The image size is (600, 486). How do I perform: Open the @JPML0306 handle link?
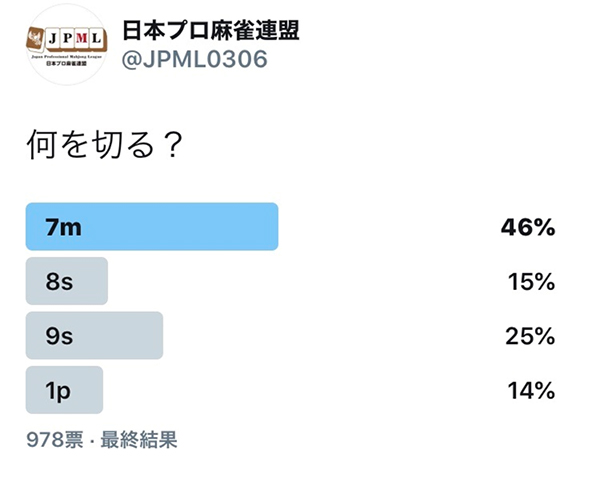(194, 60)
